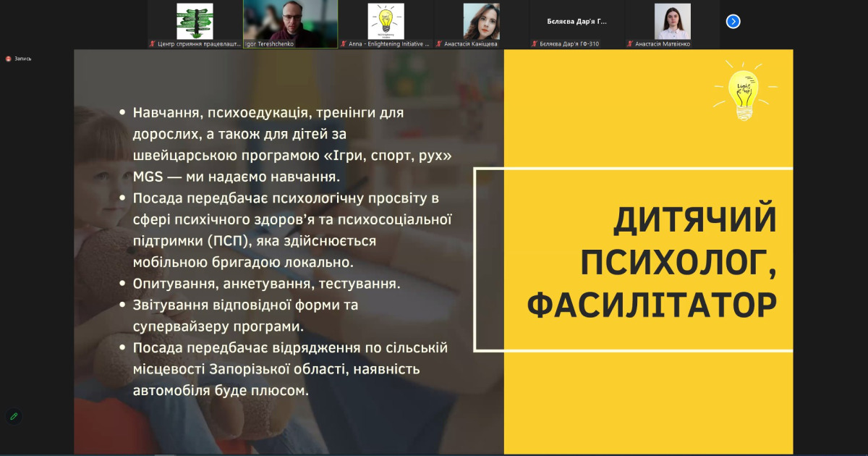Select Анастасія Каніщева's participant photo
Screen dimensions: 868x456
[x=481, y=20]
